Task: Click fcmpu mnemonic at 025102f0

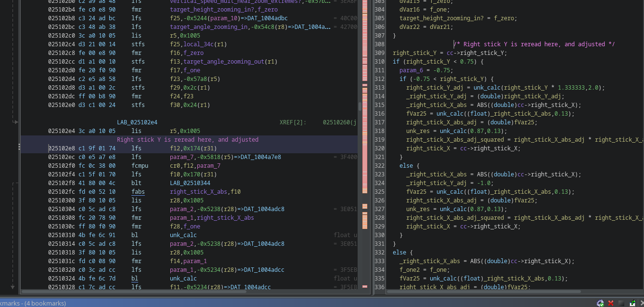Action: coord(140,166)
